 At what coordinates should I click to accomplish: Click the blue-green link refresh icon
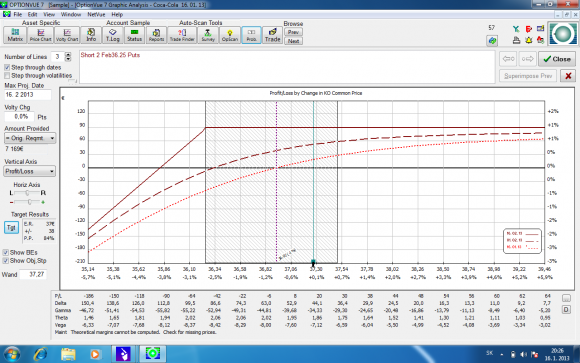pos(492,40)
